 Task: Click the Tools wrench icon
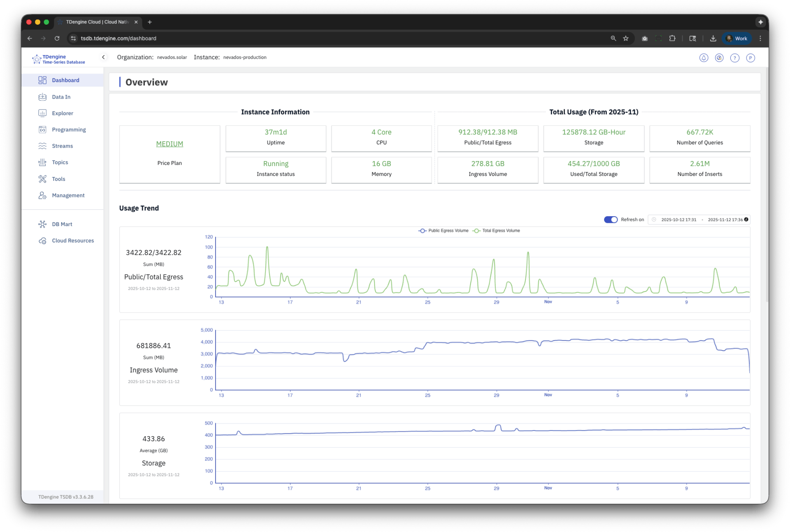(x=42, y=179)
